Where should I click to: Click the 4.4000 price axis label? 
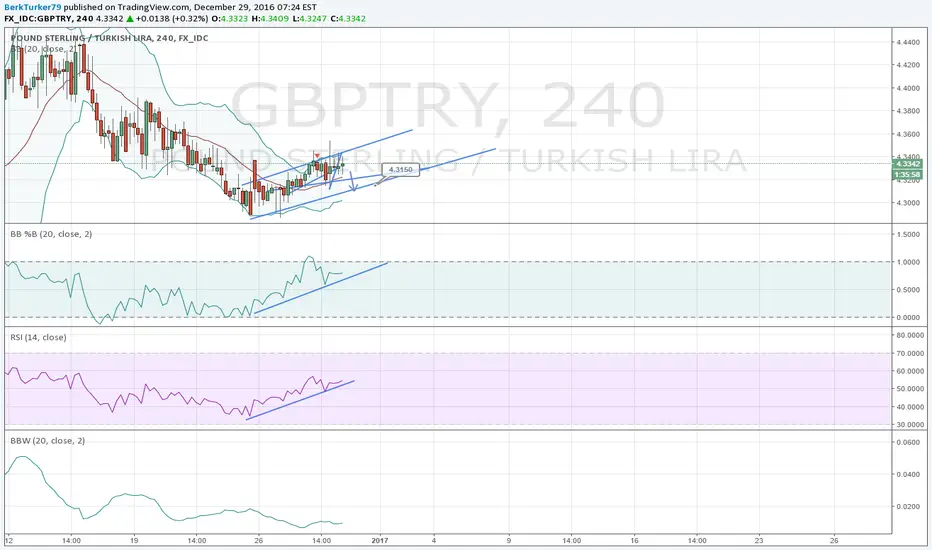tap(908, 88)
